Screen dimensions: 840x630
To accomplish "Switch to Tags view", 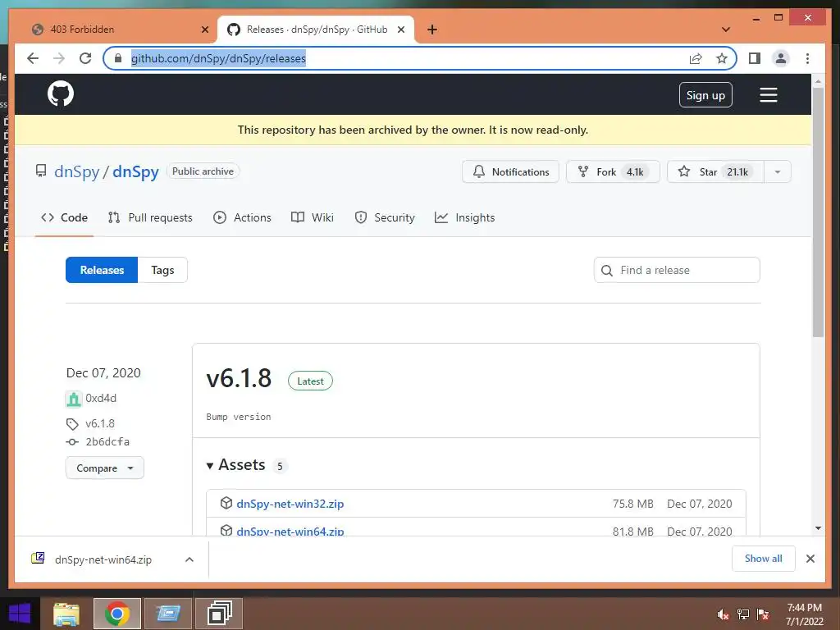I will point(162,270).
